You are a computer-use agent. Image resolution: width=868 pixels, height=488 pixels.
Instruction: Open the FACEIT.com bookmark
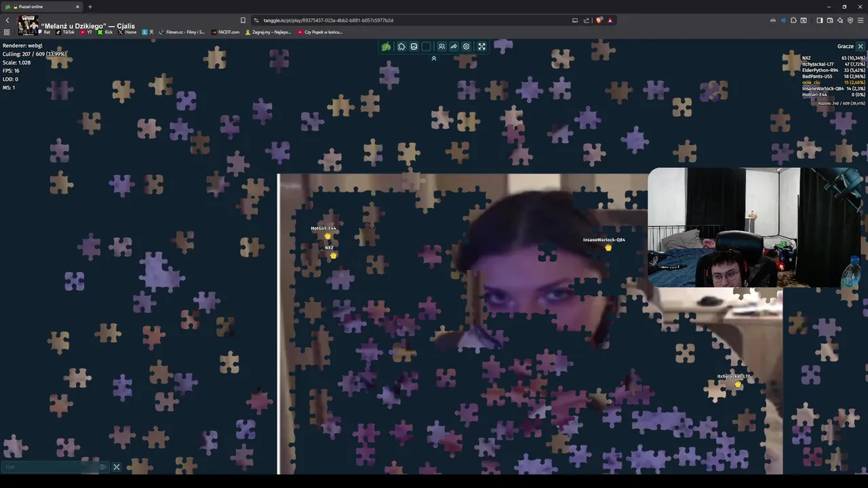(x=226, y=32)
